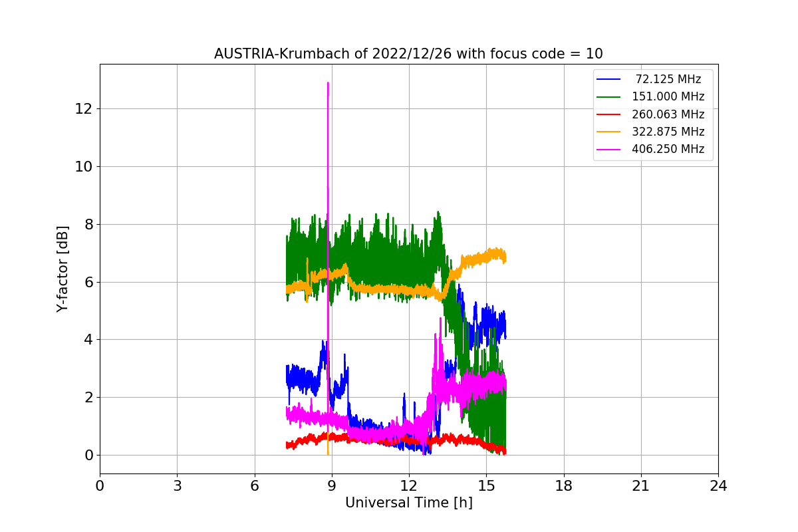Click the x-axis tick label '21'
This screenshot has height=532, width=798.
(x=641, y=486)
